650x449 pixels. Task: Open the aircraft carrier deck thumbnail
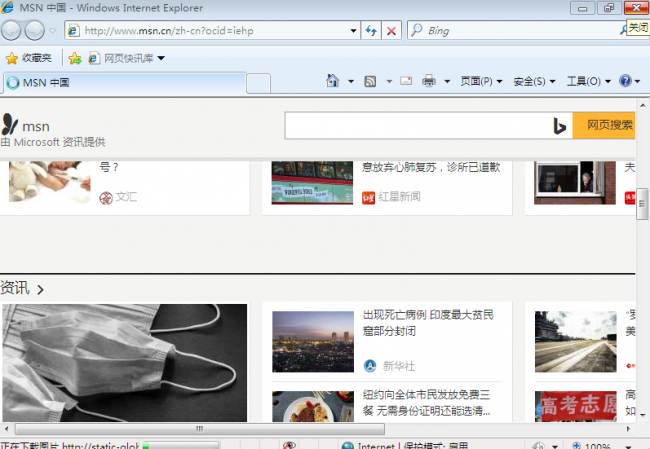pyautogui.click(x=575, y=342)
